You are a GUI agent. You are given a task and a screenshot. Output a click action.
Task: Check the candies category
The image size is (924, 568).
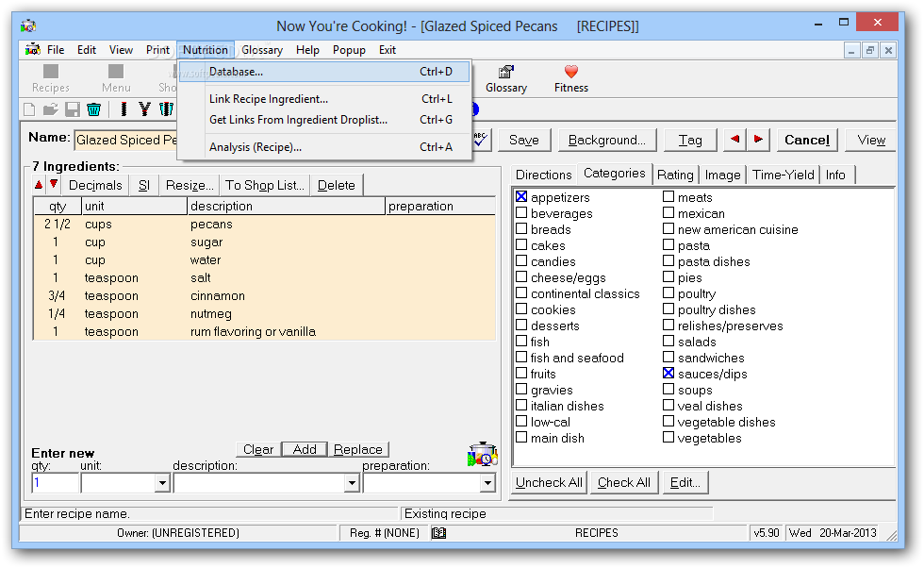pos(521,260)
